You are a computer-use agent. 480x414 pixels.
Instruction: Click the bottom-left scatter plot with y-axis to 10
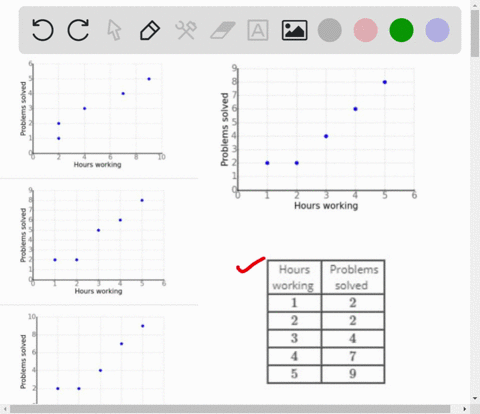93,359
